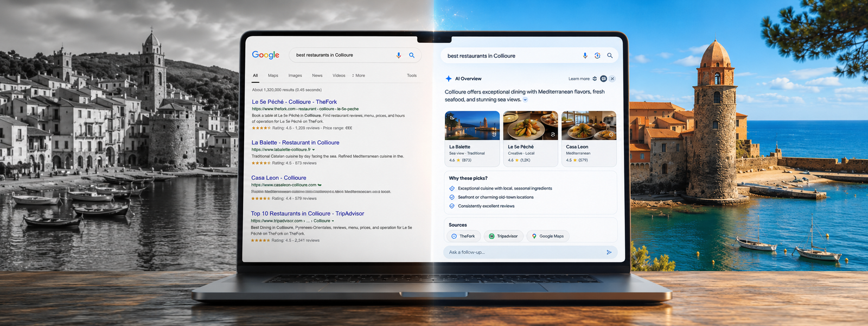Open the dropdown arrow after casaleon-collioure.com URL
Image resolution: width=868 pixels, height=326 pixels.
pyautogui.click(x=320, y=185)
